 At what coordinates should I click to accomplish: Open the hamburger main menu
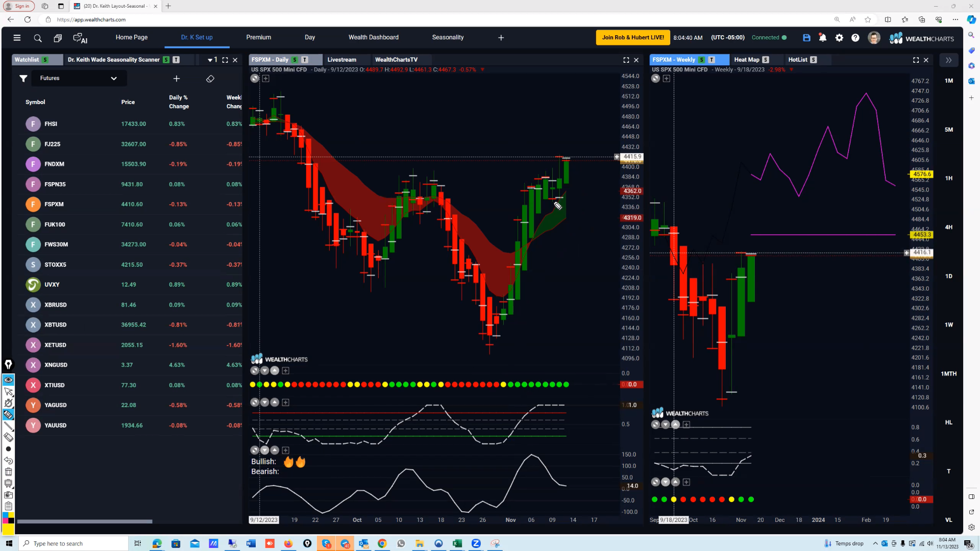coord(17,38)
